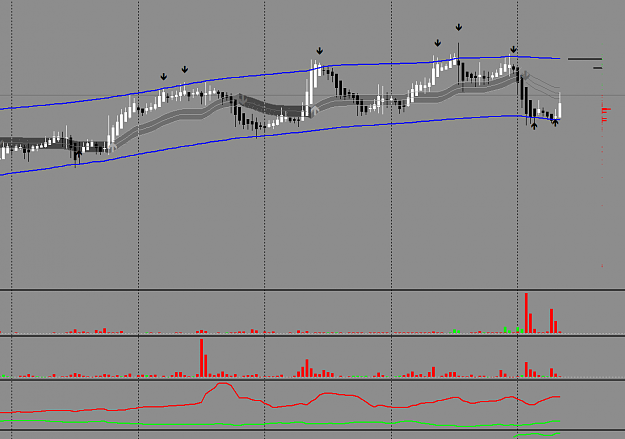Image resolution: width=625 pixels, height=439 pixels.
Task: Click the tallest red bar in the top histogram panel
Action: [x=527, y=313]
